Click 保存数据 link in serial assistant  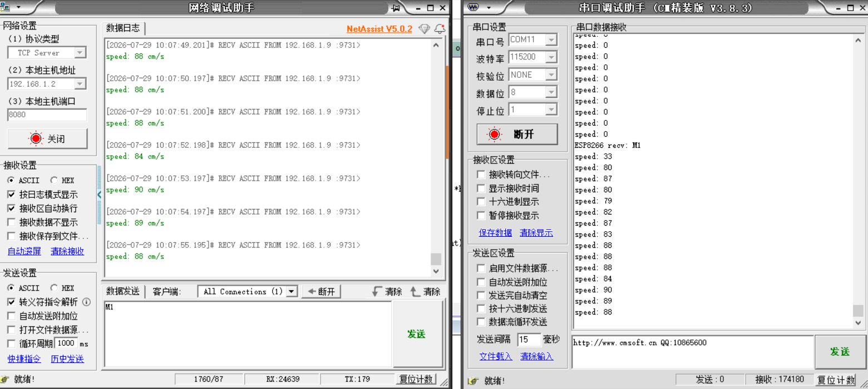[x=495, y=233]
